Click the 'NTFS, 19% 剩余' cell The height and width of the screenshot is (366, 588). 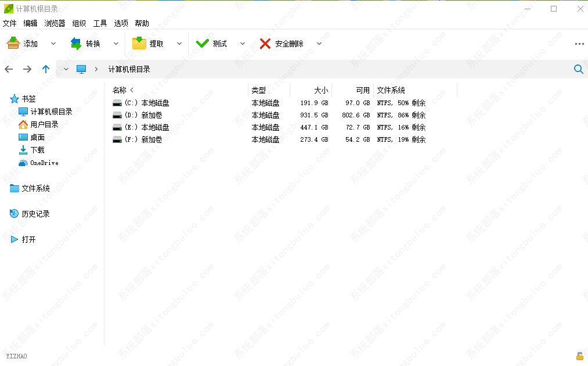401,139
